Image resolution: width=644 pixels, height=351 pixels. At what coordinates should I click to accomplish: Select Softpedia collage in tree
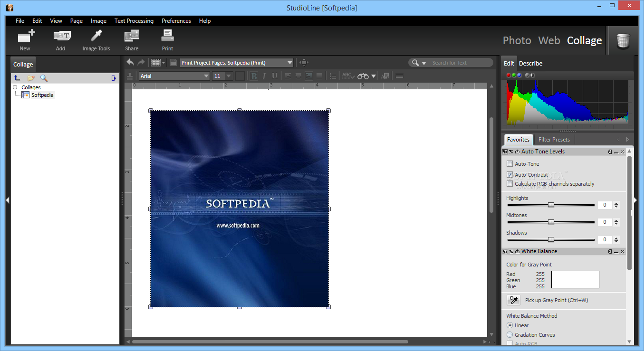(42, 95)
